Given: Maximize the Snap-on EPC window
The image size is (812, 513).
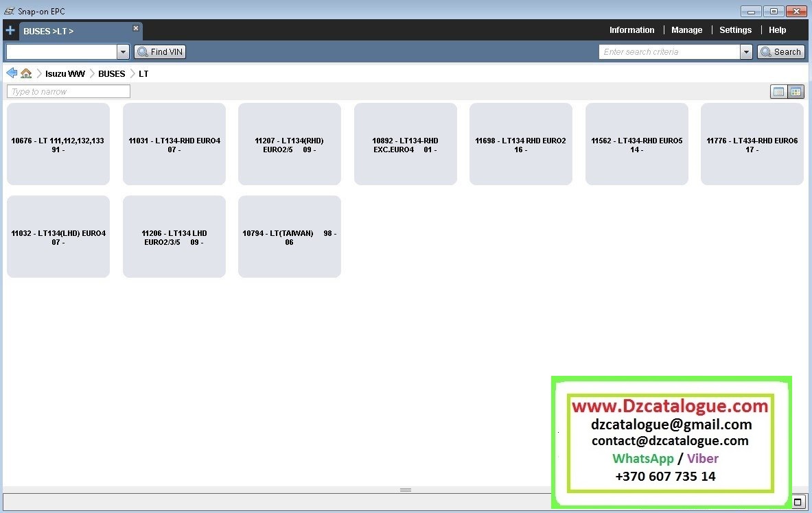Looking at the screenshot, I should point(774,11).
